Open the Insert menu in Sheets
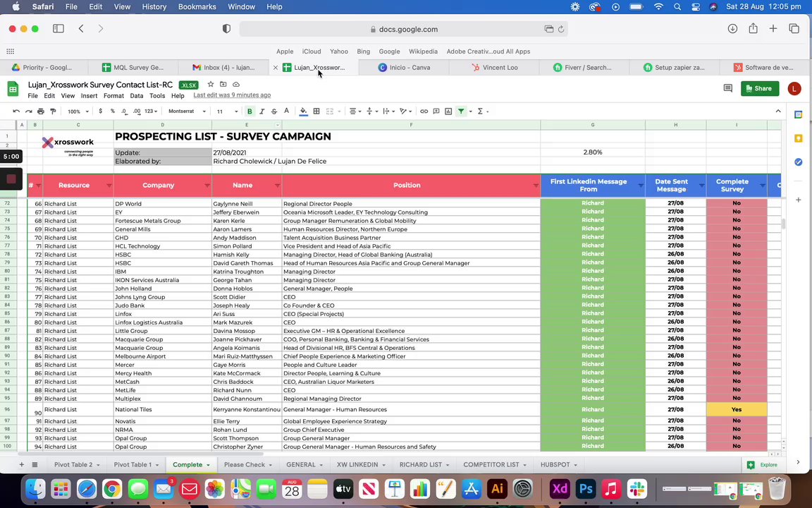 89,96
